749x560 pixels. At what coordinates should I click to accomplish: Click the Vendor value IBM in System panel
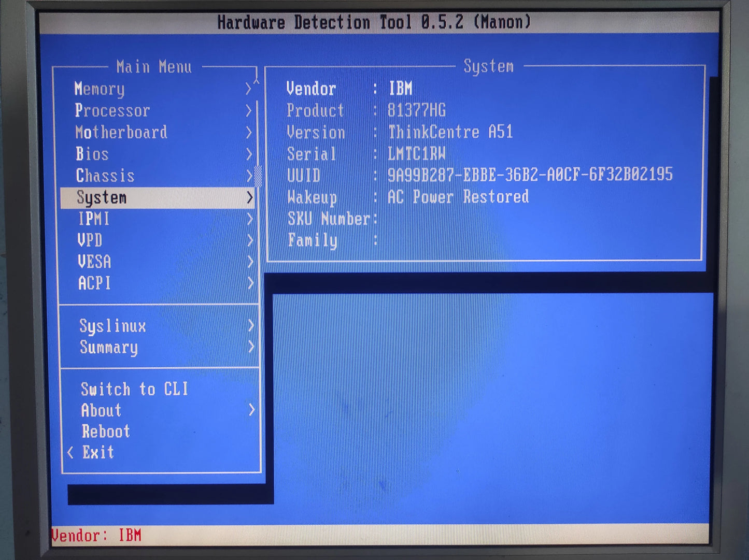tap(401, 89)
